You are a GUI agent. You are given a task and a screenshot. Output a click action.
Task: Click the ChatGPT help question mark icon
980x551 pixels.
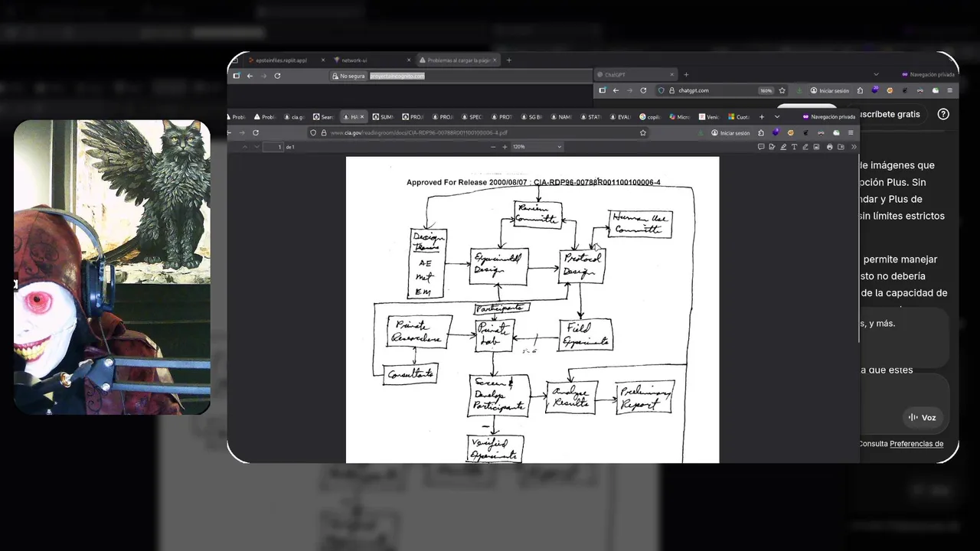pyautogui.click(x=943, y=114)
